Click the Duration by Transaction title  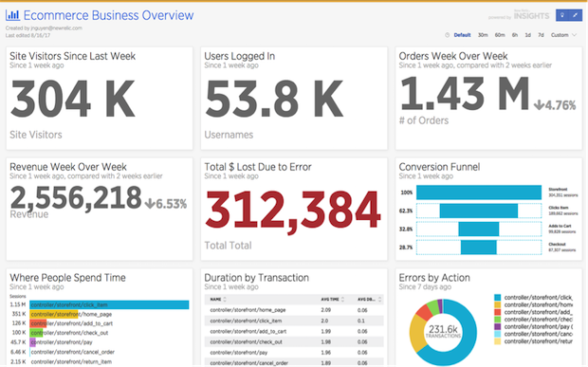(x=256, y=278)
